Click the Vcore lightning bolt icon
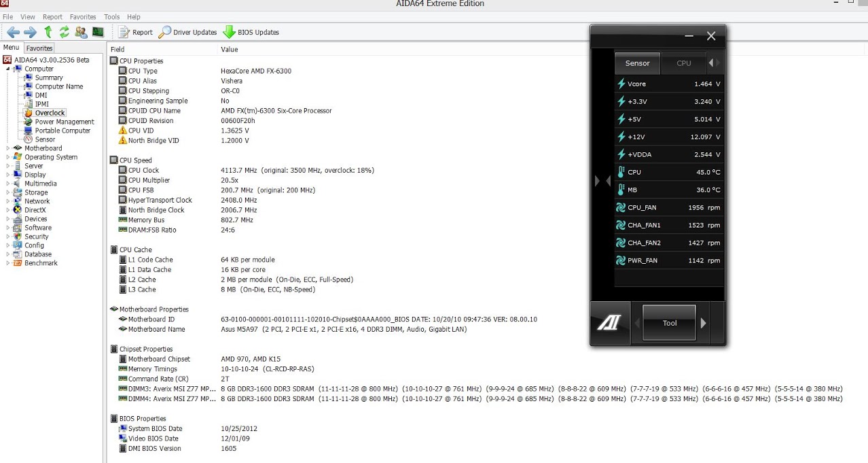 [x=621, y=84]
